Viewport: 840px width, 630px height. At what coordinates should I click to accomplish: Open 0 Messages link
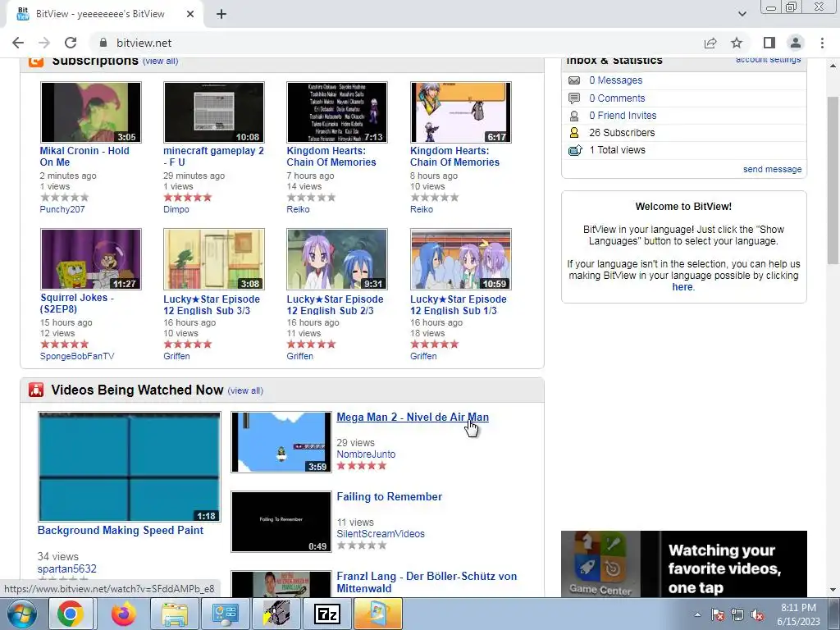tap(615, 80)
